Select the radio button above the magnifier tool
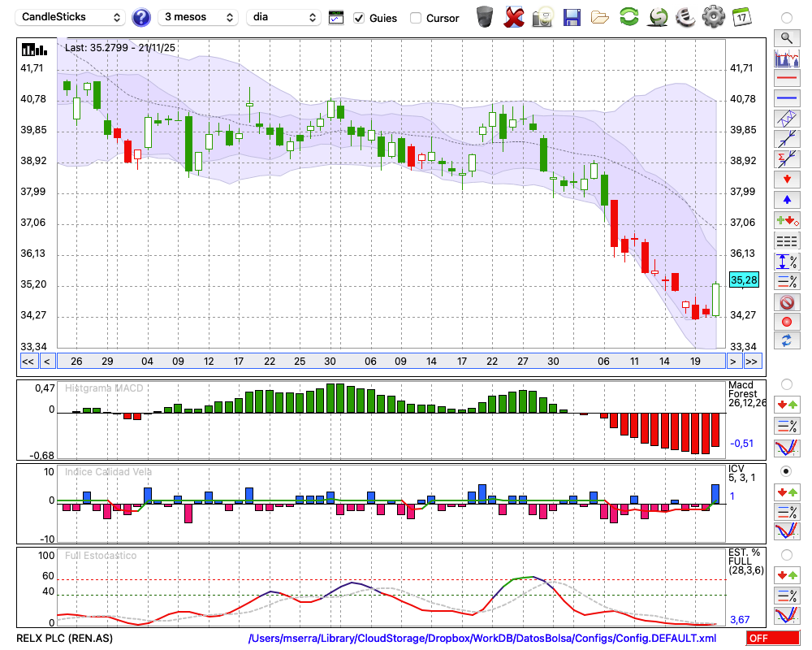The height and width of the screenshot is (650, 812). pos(787,18)
